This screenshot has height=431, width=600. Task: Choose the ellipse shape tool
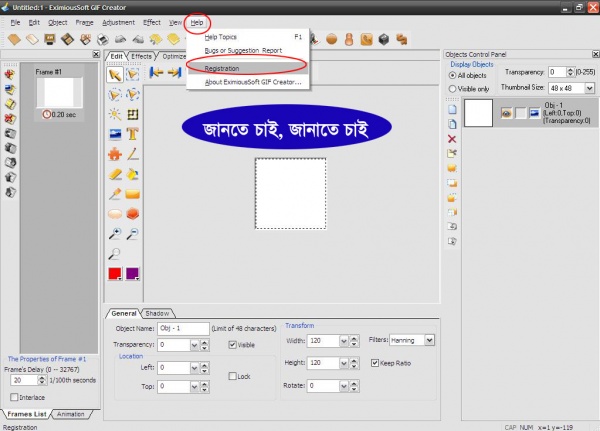(115, 214)
